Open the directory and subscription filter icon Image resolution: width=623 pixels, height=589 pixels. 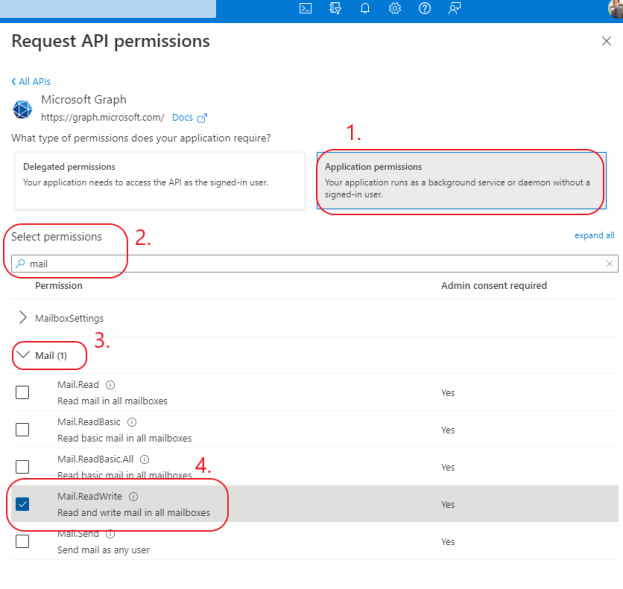tap(335, 9)
